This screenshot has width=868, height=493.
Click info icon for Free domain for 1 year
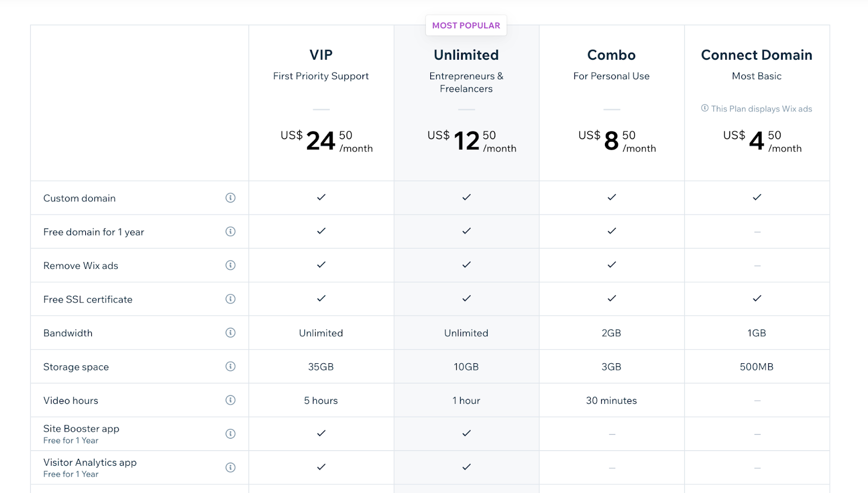(x=231, y=231)
